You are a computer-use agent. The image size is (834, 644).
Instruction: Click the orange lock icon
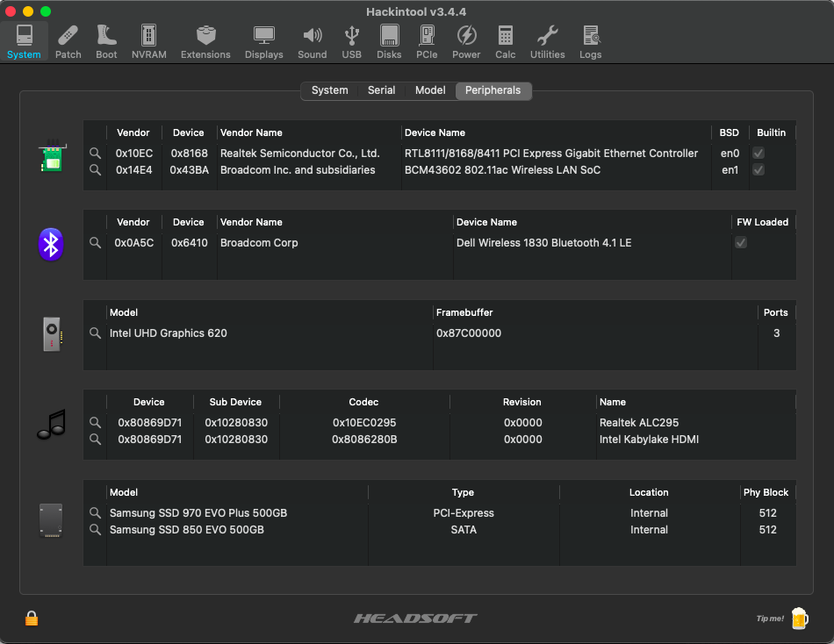32,618
